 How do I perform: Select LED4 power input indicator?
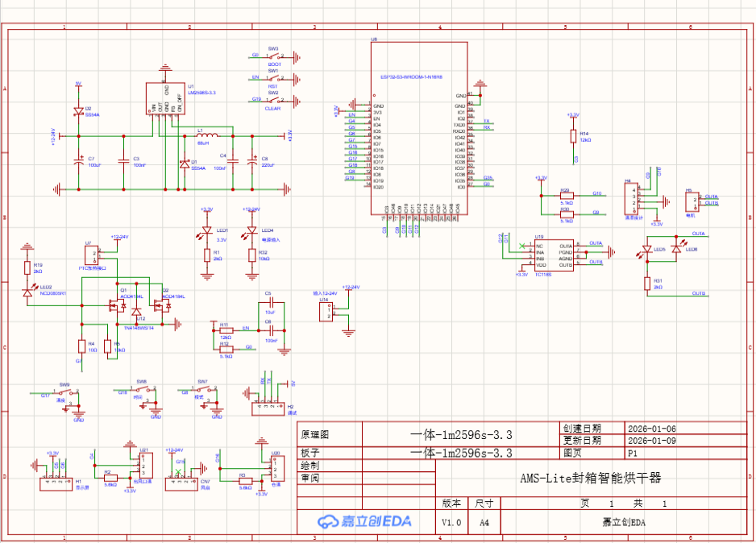pos(251,230)
